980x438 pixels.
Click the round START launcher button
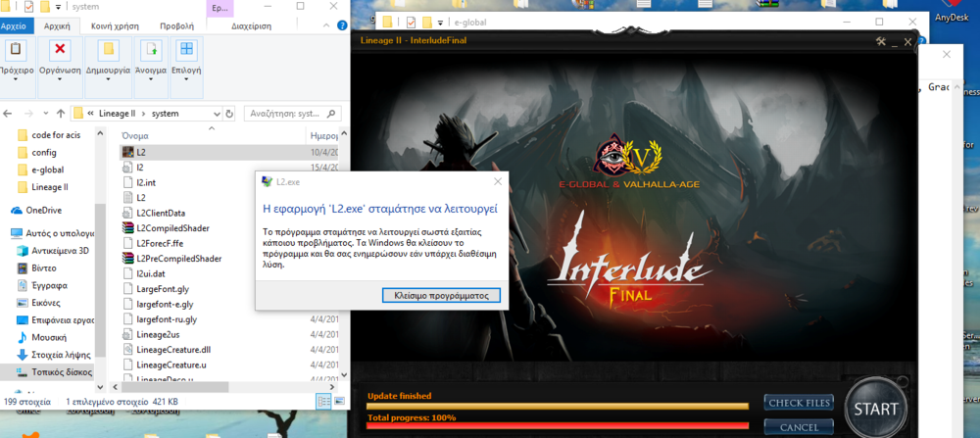tap(875, 410)
